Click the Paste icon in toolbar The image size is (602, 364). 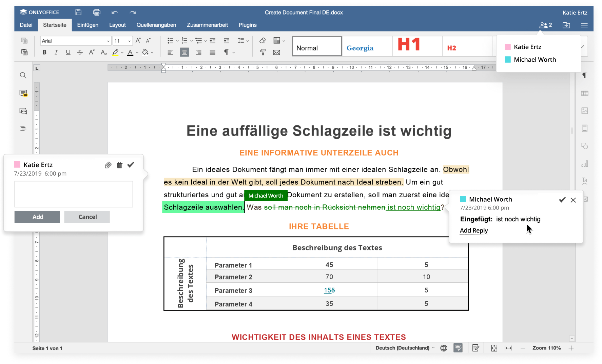[24, 52]
